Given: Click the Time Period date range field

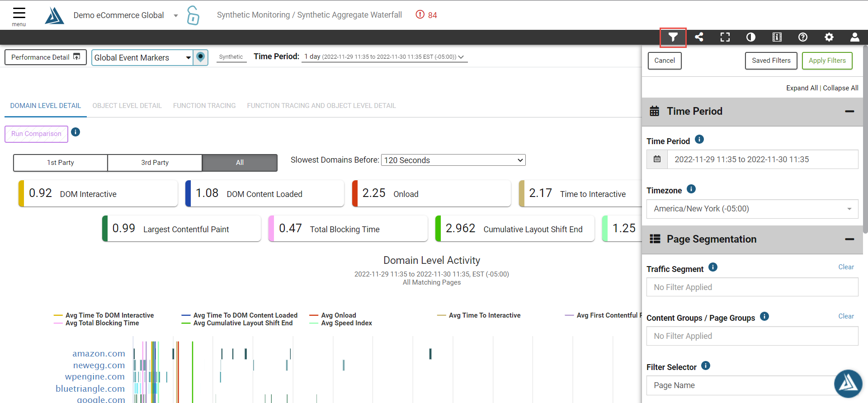Looking at the screenshot, I should click(763, 159).
